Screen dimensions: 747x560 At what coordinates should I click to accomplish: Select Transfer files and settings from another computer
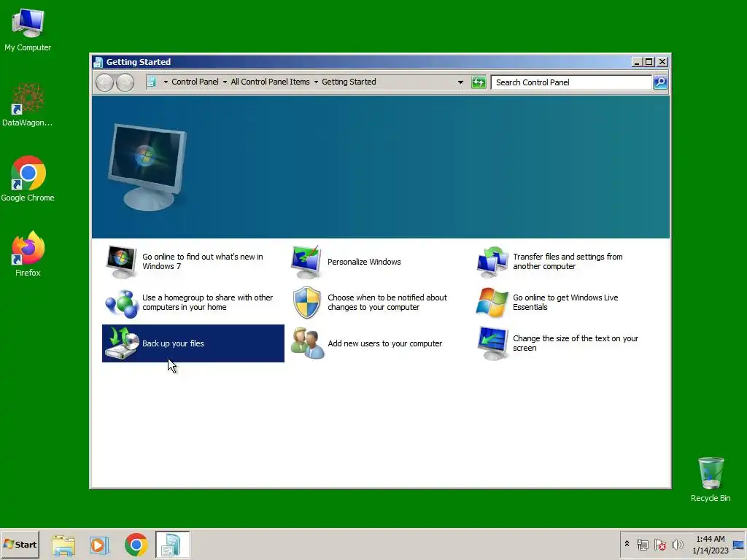point(568,262)
